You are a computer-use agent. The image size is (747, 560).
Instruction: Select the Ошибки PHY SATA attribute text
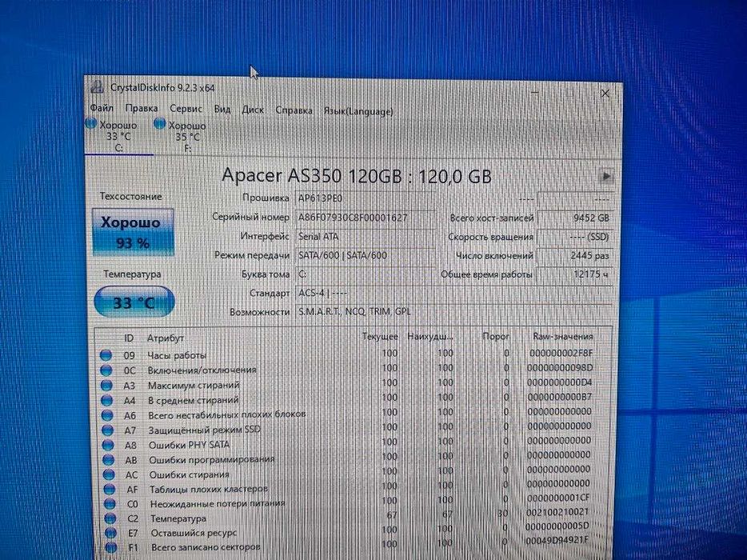click(189, 445)
